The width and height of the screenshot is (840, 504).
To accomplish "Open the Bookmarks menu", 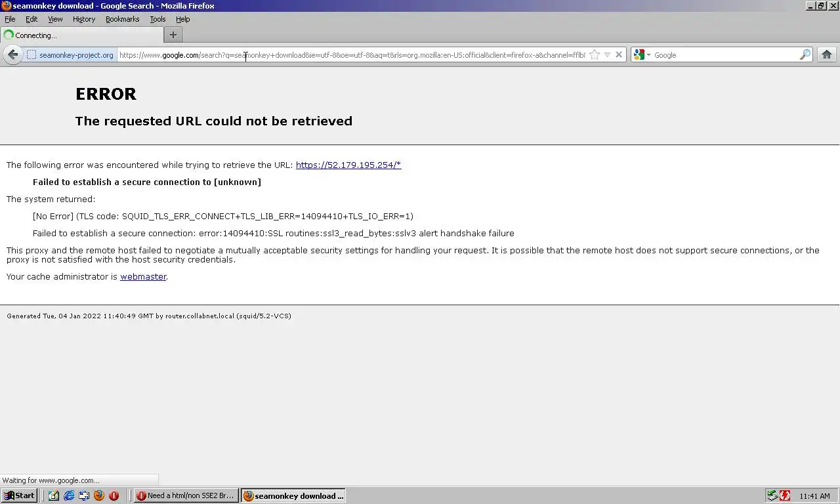I will coord(123,19).
